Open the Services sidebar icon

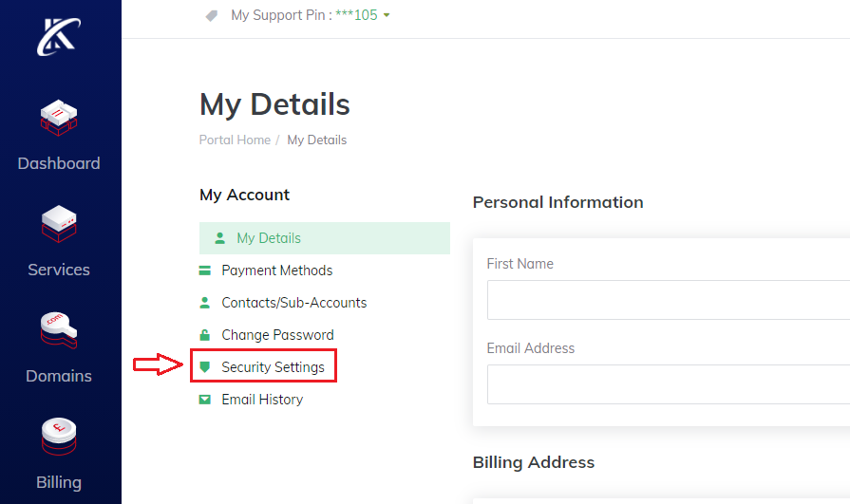(59, 223)
